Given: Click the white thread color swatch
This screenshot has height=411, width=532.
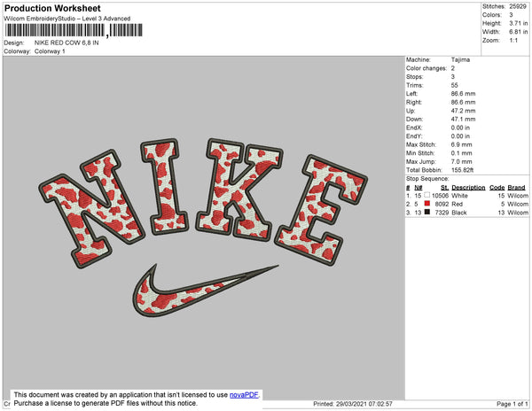Looking at the screenshot, I should 426,195.
